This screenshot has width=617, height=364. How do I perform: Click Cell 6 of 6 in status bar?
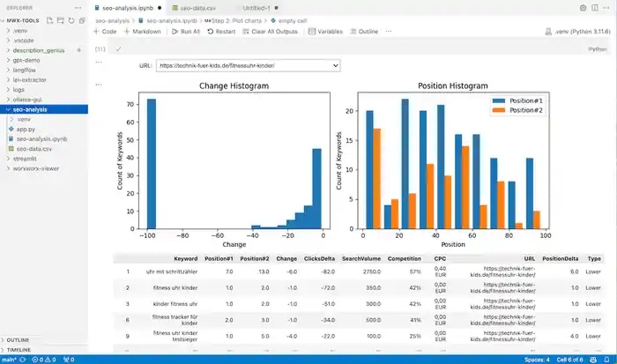tap(569, 360)
